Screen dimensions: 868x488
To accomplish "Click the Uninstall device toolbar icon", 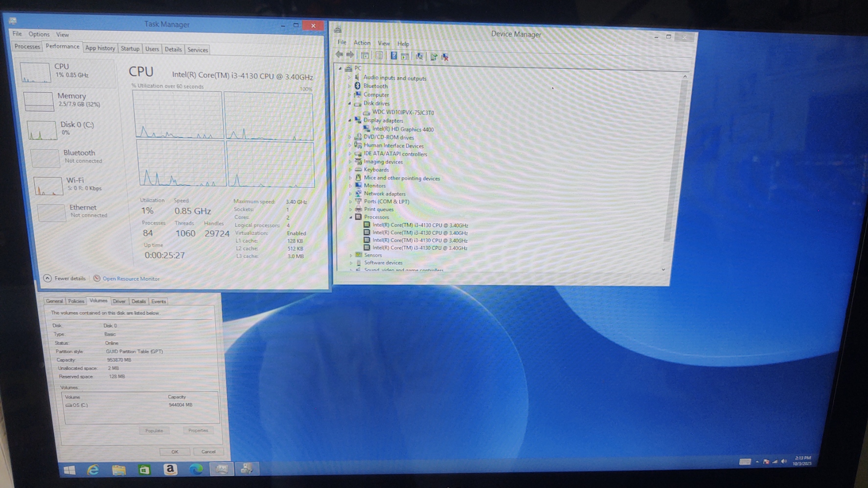I will click(x=445, y=57).
